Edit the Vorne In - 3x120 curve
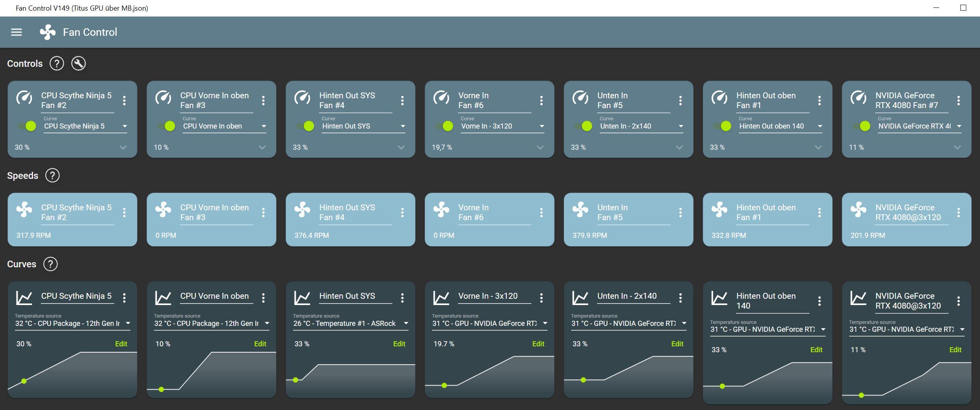 tap(538, 344)
